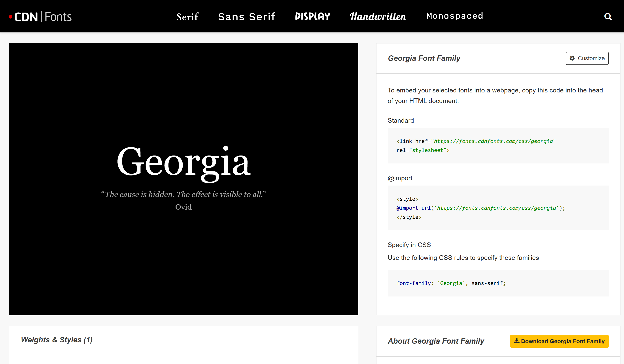
Task: Open the Display category
Action: 312,16
